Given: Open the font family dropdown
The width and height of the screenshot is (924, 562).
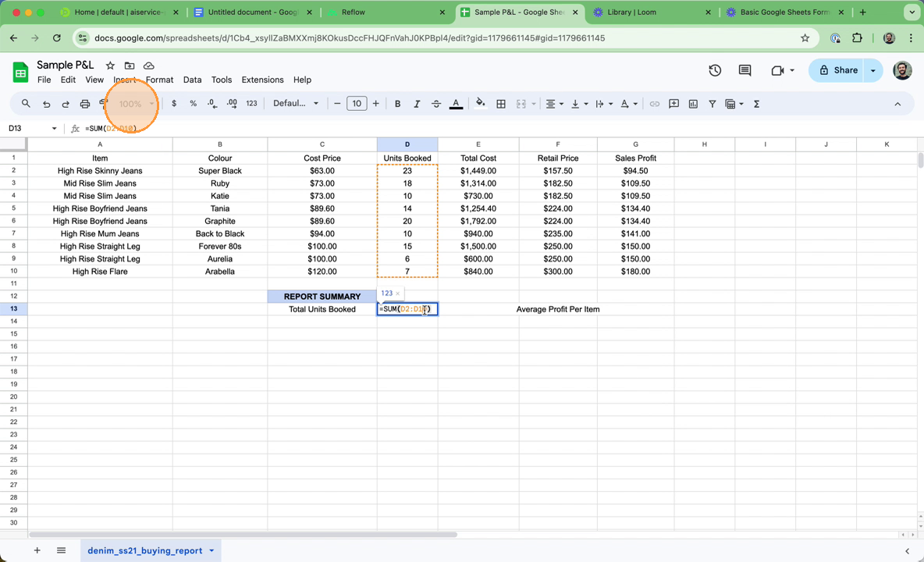Looking at the screenshot, I should point(295,104).
